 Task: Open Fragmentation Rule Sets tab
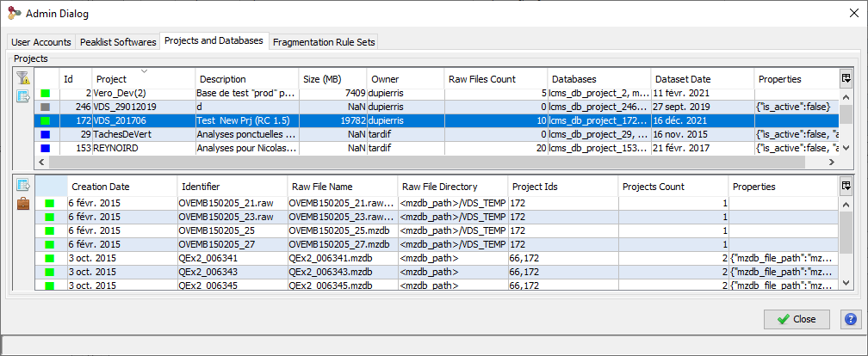point(324,42)
